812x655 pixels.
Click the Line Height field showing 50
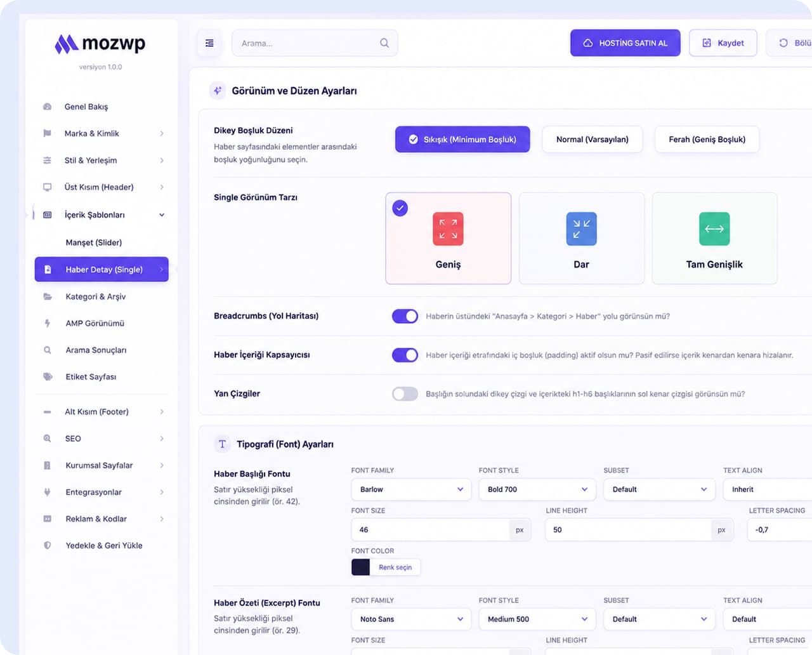pyautogui.click(x=628, y=530)
